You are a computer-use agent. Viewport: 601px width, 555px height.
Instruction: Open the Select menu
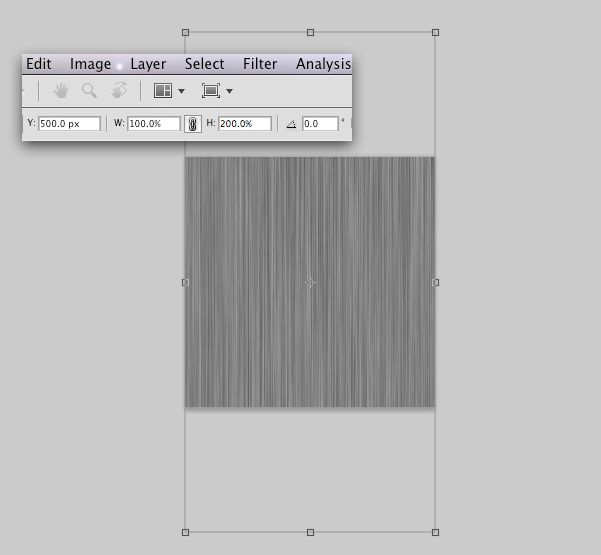[204, 64]
